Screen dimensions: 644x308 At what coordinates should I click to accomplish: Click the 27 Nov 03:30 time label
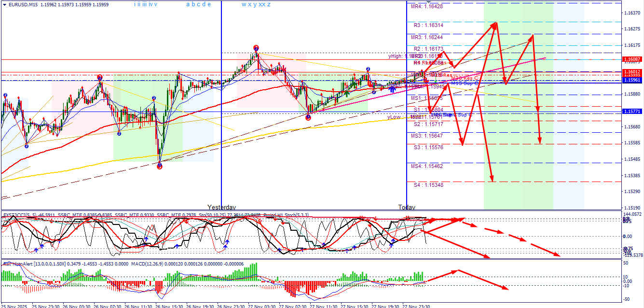click(x=262, y=306)
